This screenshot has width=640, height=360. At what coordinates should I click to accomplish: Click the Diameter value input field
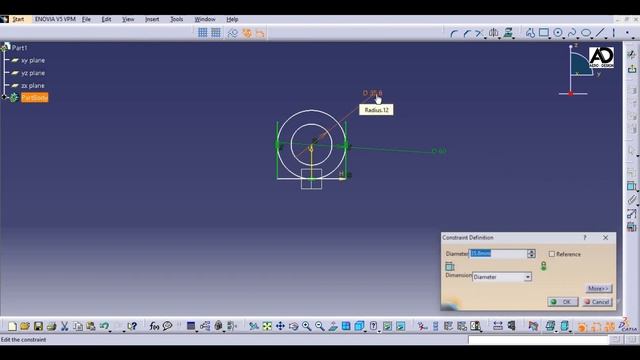[498, 254]
